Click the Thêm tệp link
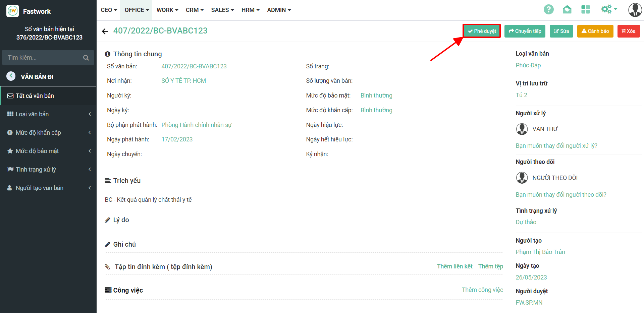Viewport: 644px width, 313px height. pos(490,266)
